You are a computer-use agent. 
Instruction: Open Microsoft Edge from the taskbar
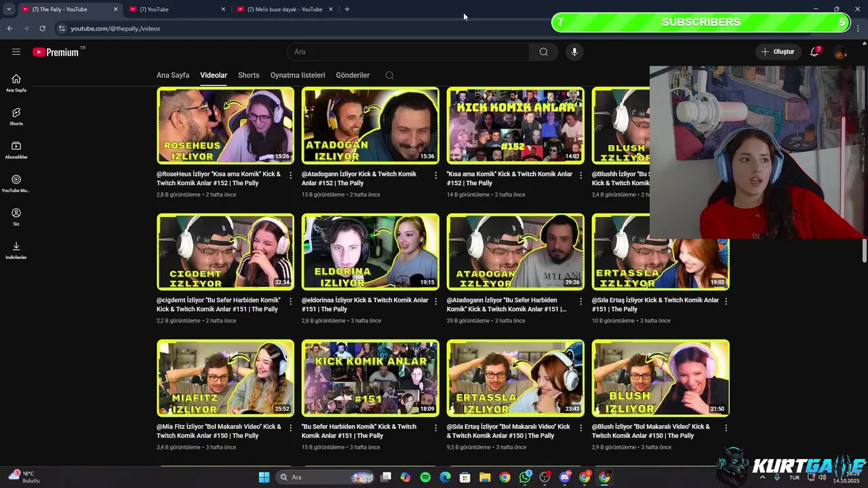coord(445,477)
